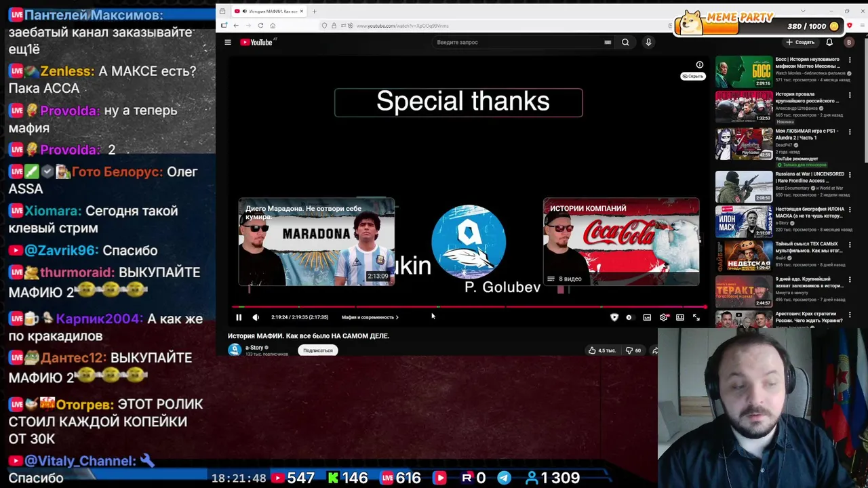
Task: Click the Скрыть button in the player
Action: [692, 77]
